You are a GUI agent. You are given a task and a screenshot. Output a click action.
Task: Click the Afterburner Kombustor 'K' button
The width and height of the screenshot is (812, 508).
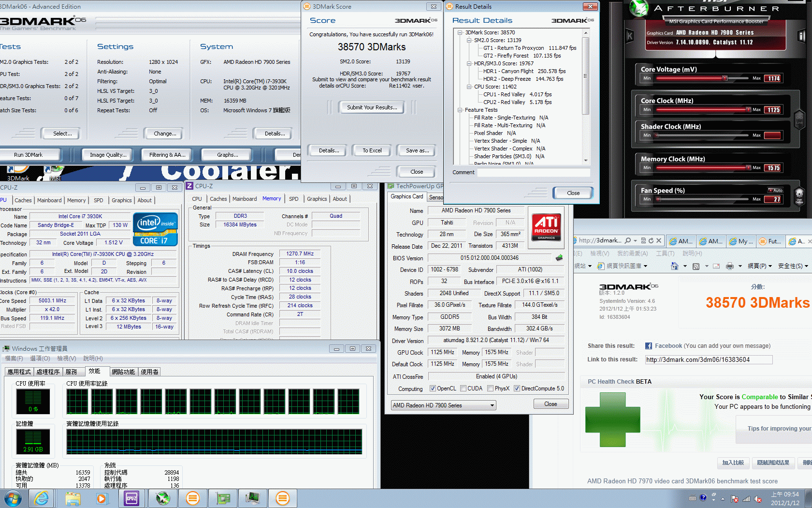point(630,36)
